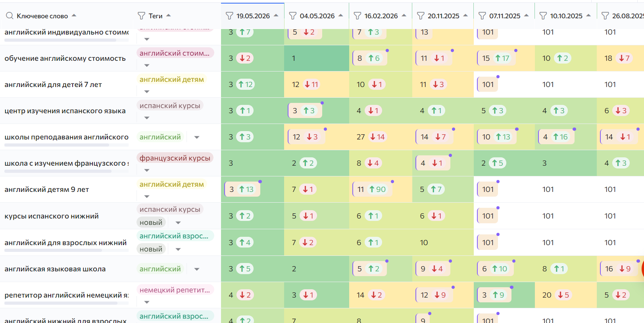Click the sort arrow of 04.05.2026 column
Image resolution: width=644 pixels, height=323 pixels.
pyautogui.click(x=341, y=15)
